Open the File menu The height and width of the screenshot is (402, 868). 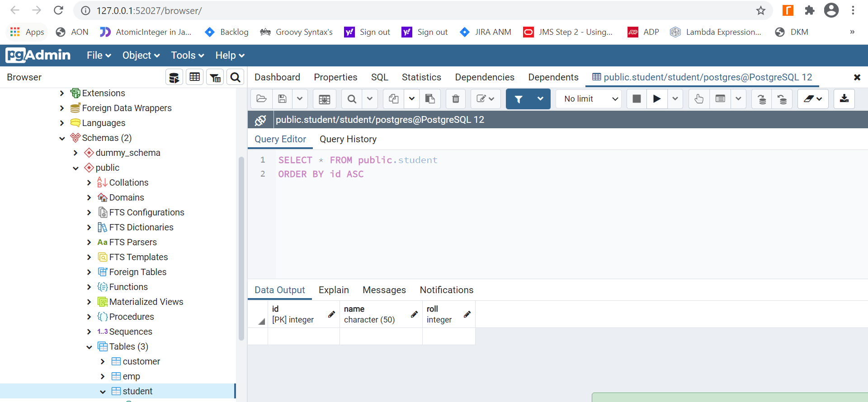tap(99, 55)
